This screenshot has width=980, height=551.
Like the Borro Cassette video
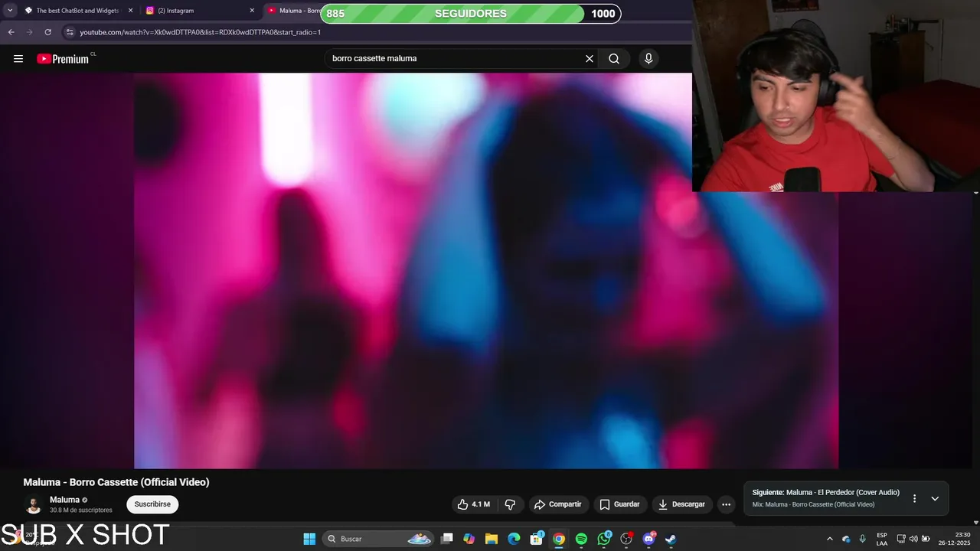(473, 504)
